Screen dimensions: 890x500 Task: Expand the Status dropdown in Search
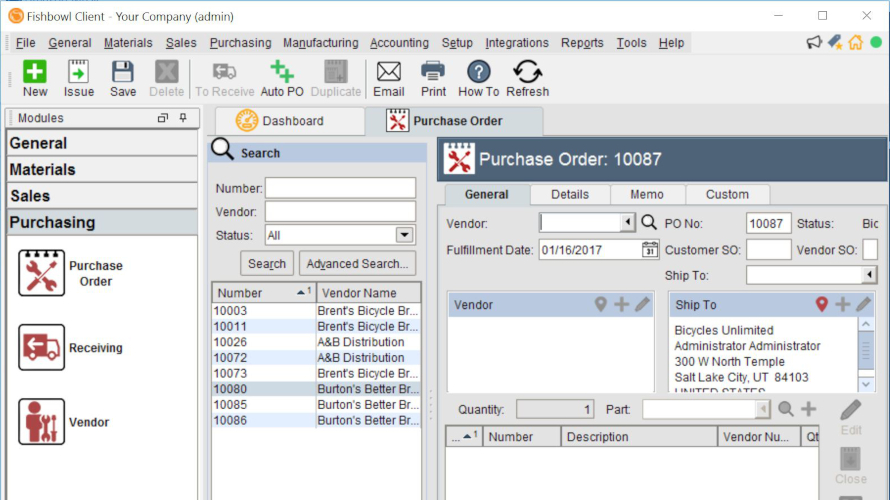coord(404,236)
